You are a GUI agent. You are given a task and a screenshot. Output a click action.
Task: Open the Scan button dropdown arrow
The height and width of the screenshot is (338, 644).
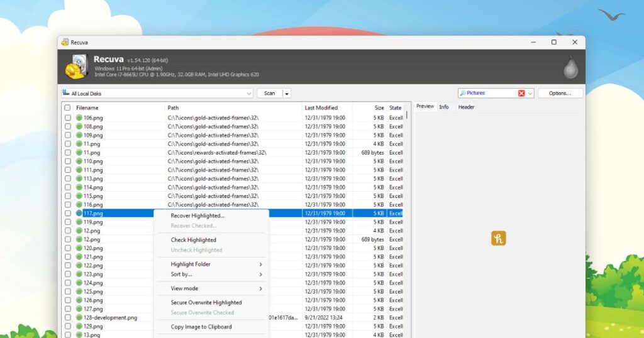287,94
